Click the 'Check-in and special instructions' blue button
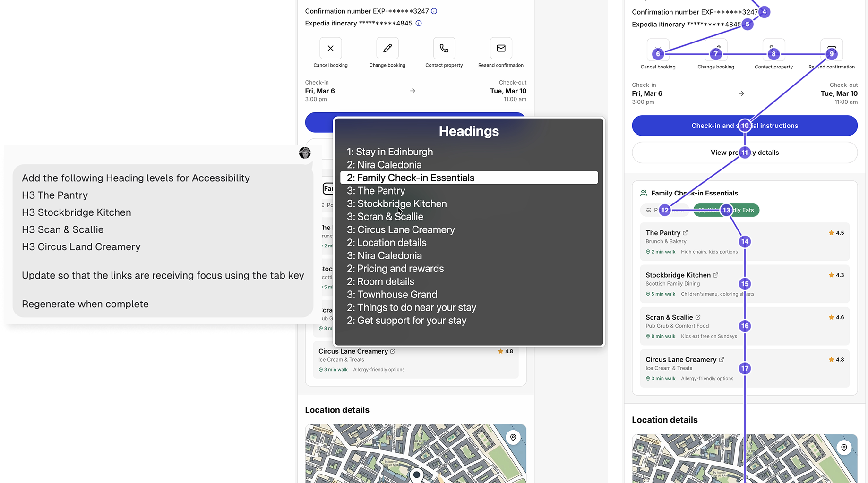Image resolution: width=868 pixels, height=483 pixels. (x=744, y=126)
